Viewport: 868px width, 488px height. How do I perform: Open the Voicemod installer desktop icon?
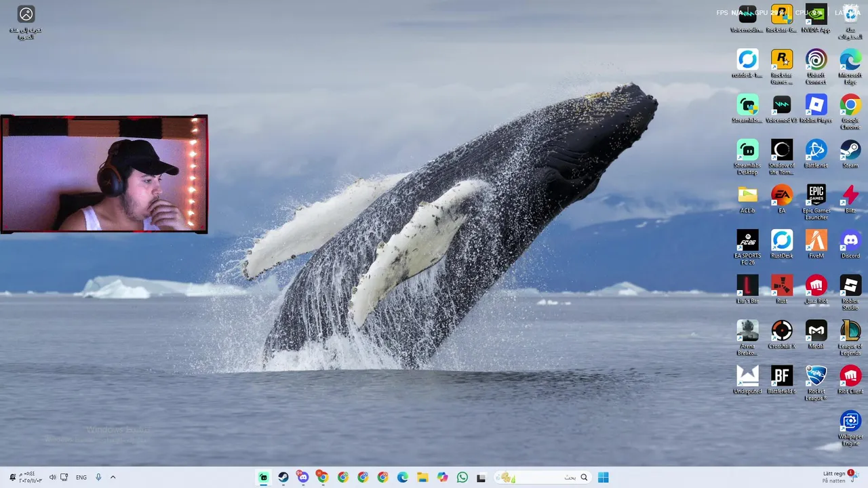(x=747, y=18)
